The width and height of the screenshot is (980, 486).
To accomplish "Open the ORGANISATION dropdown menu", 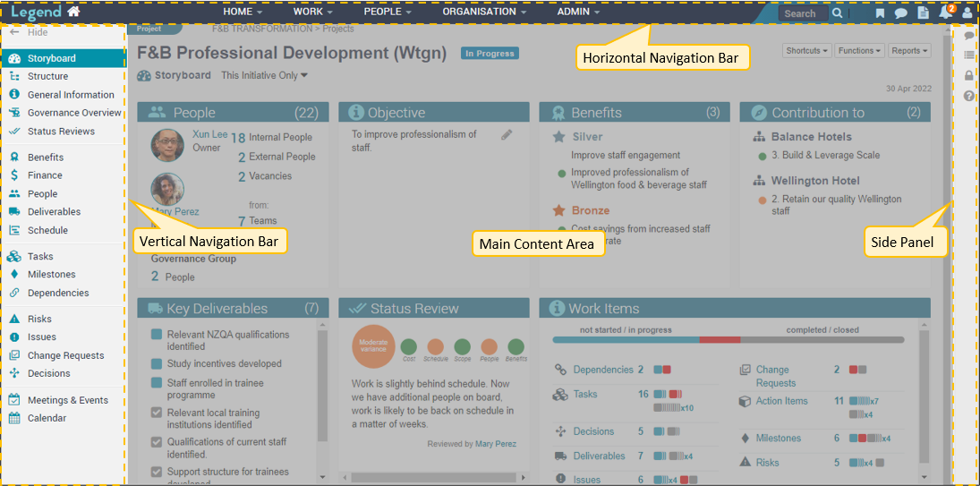I will [485, 12].
